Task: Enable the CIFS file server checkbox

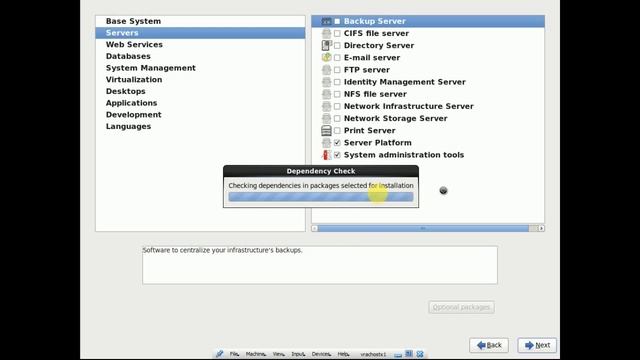Action: [x=337, y=33]
